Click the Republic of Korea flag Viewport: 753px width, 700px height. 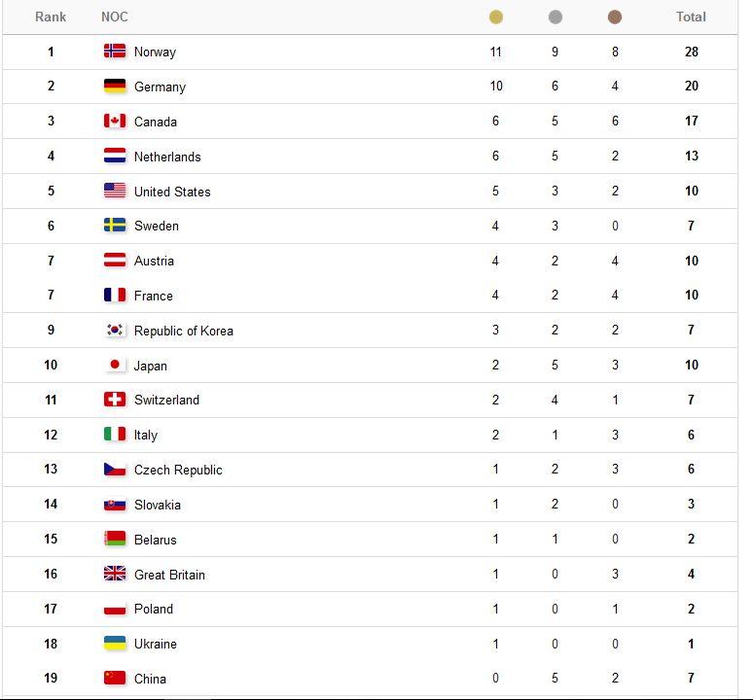point(115,330)
